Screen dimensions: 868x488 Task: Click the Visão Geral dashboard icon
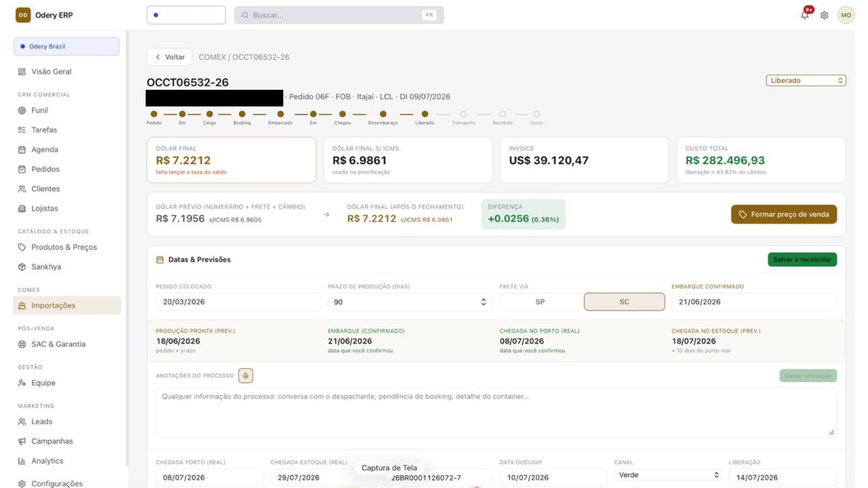22,72
